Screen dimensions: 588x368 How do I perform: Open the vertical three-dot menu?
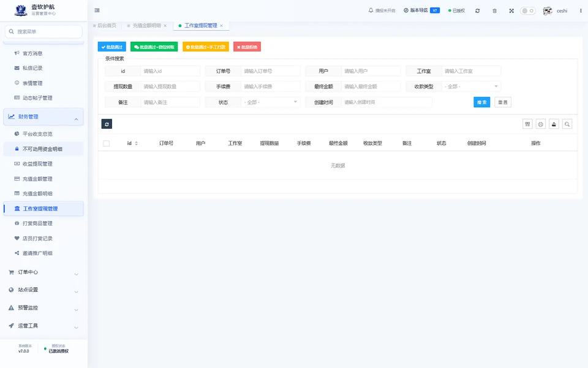point(581,11)
